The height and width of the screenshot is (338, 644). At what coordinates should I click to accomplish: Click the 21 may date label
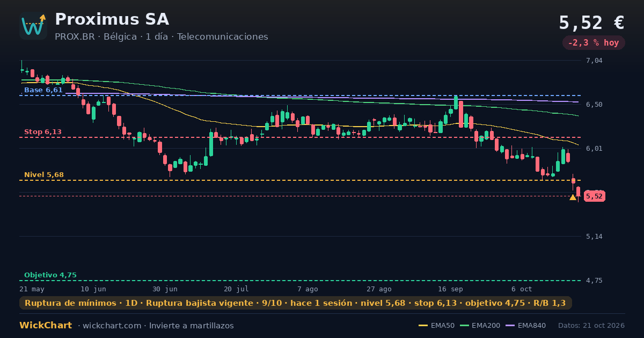point(32,289)
